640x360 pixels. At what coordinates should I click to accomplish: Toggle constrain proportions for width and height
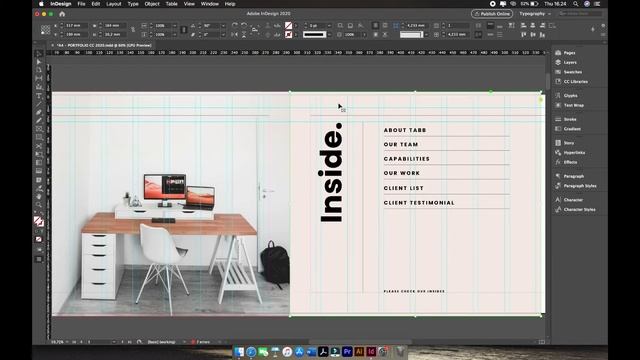pyautogui.click(x=133, y=30)
